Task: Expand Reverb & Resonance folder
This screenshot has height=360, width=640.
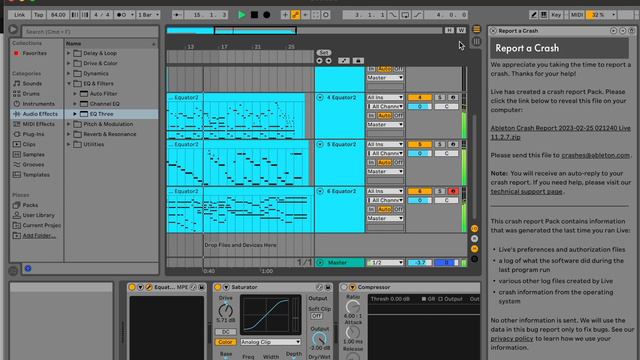Action: (x=69, y=134)
